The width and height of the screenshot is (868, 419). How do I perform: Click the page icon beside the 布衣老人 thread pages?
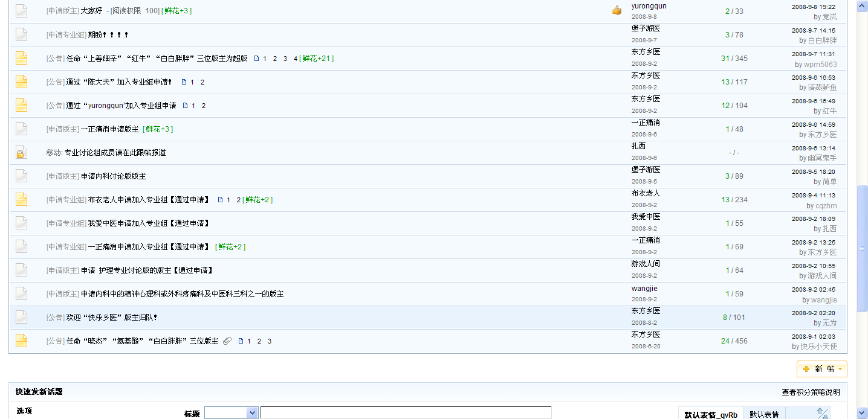click(220, 200)
